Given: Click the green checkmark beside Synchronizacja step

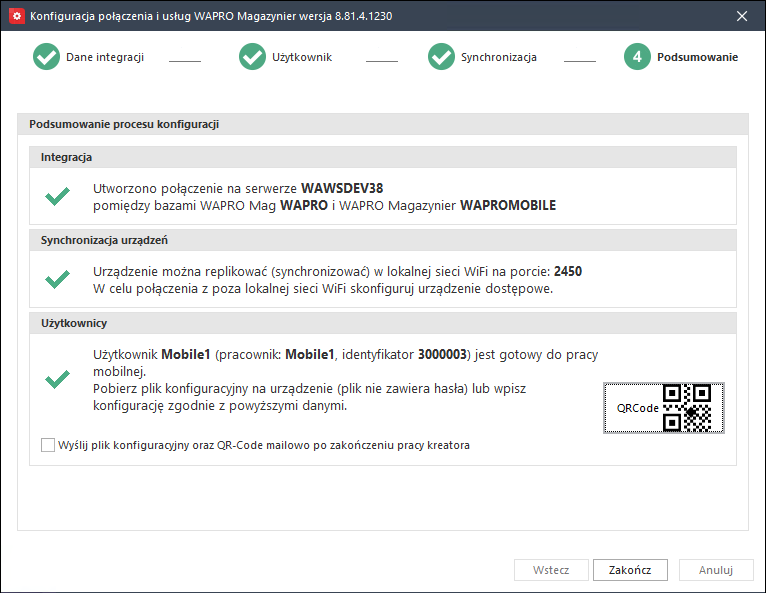Looking at the screenshot, I should [x=442, y=57].
